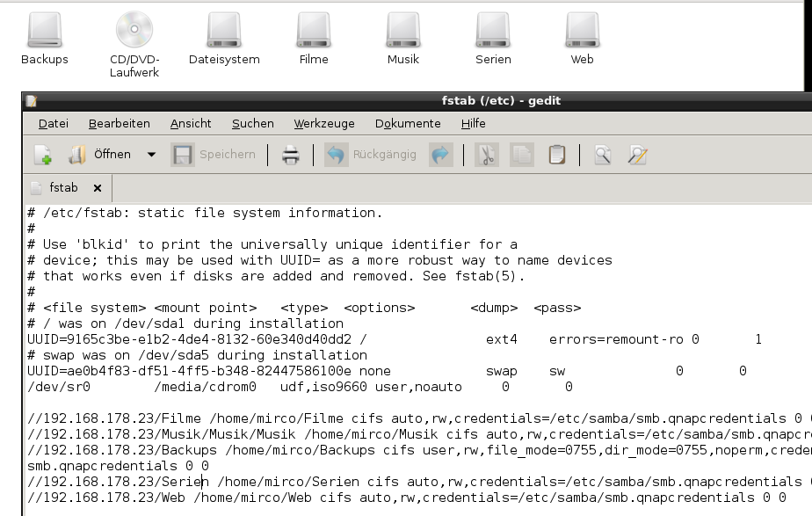812x516 pixels.
Task: Click the //192.168.178.23/Backups line
Action: coord(418,450)
